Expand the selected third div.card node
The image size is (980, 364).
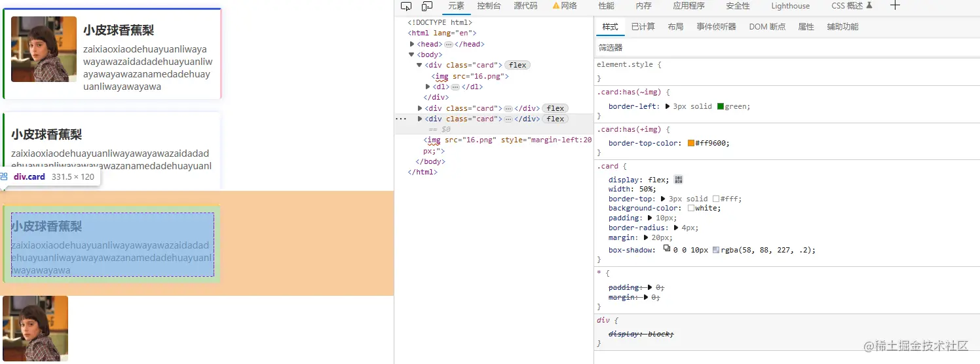coord(421,119)
